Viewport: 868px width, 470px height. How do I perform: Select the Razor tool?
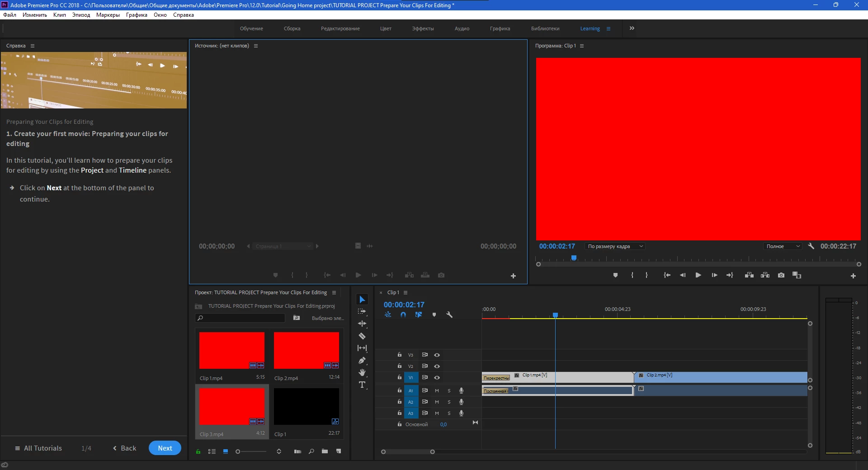tap(362, 336)
